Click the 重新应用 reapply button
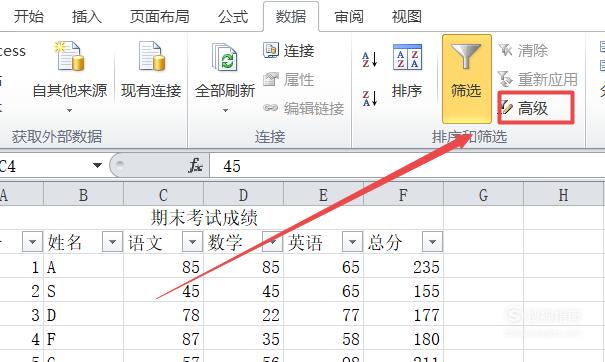 click(537, 80)
